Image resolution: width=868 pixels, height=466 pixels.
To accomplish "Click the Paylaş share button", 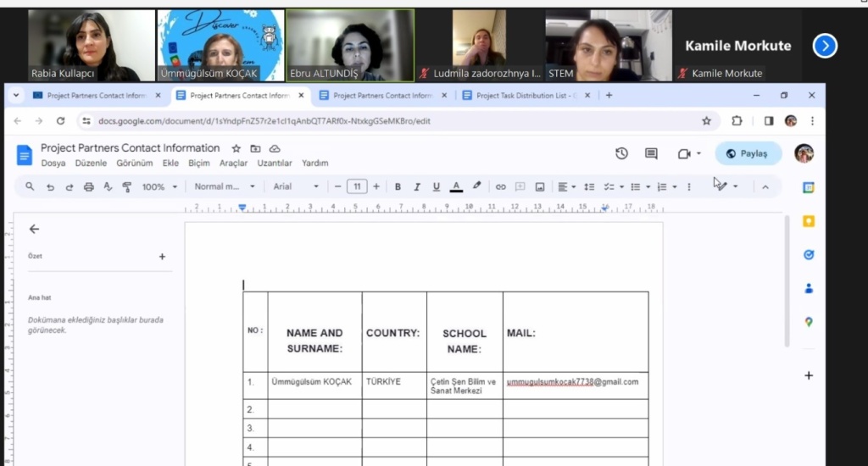I will coord(747,153).
